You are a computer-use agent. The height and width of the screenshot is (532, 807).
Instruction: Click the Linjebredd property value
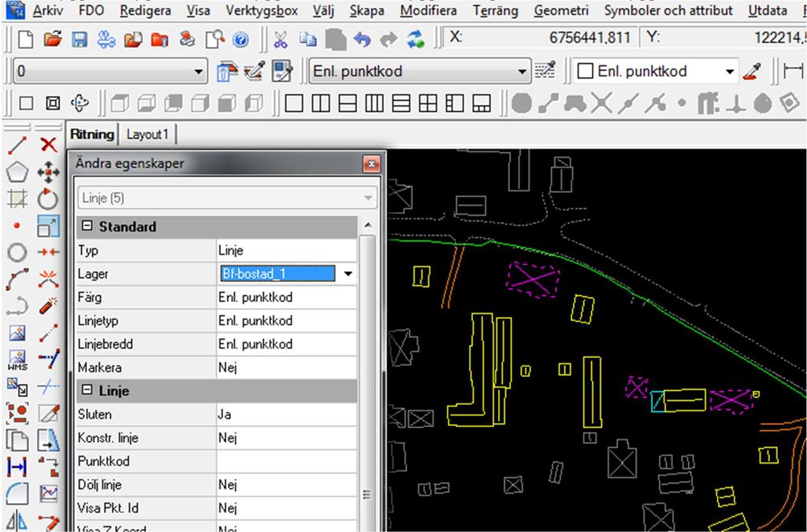[286, 344]
